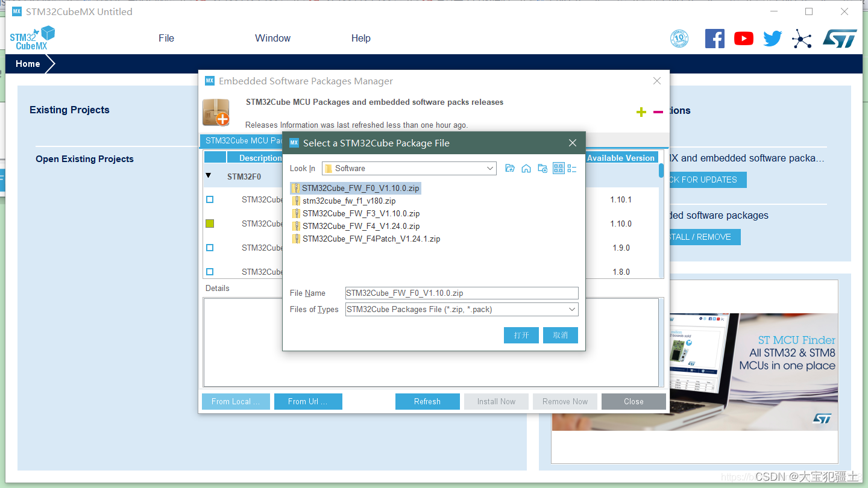Image resolution: width=868 pixels, height=488 pixels.
Task: Switch file dialog to list view
Action: click(558, 169)
